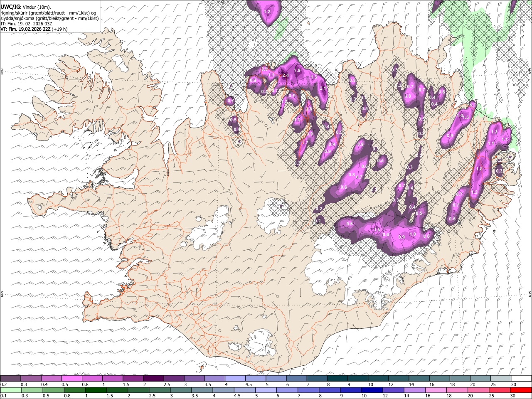
Task: Select bottom legend swatch between 14 and 16
Action: [x=414, y=390]
